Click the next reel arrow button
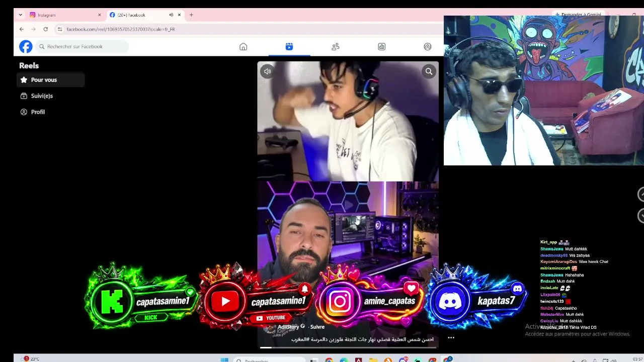Screen dimensions: 644x362 640,216
